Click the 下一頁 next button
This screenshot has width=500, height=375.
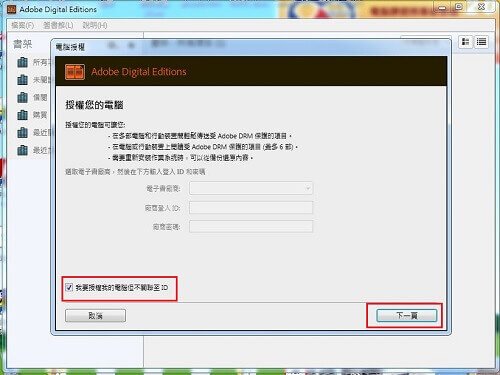[x=407, y=315]
